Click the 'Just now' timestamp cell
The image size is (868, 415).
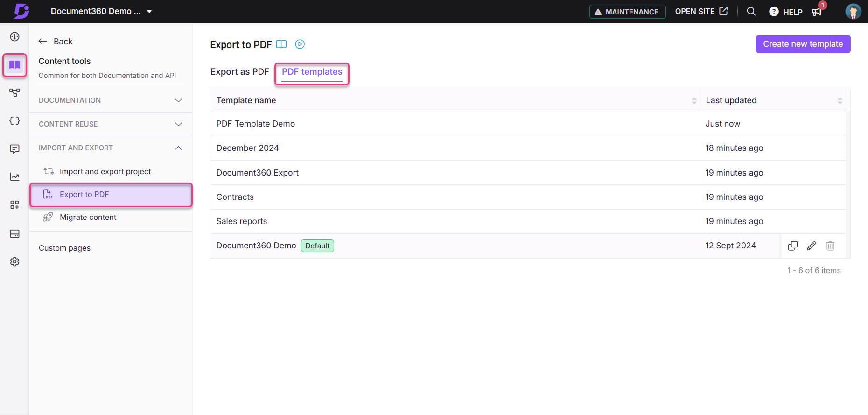[722, 124]
